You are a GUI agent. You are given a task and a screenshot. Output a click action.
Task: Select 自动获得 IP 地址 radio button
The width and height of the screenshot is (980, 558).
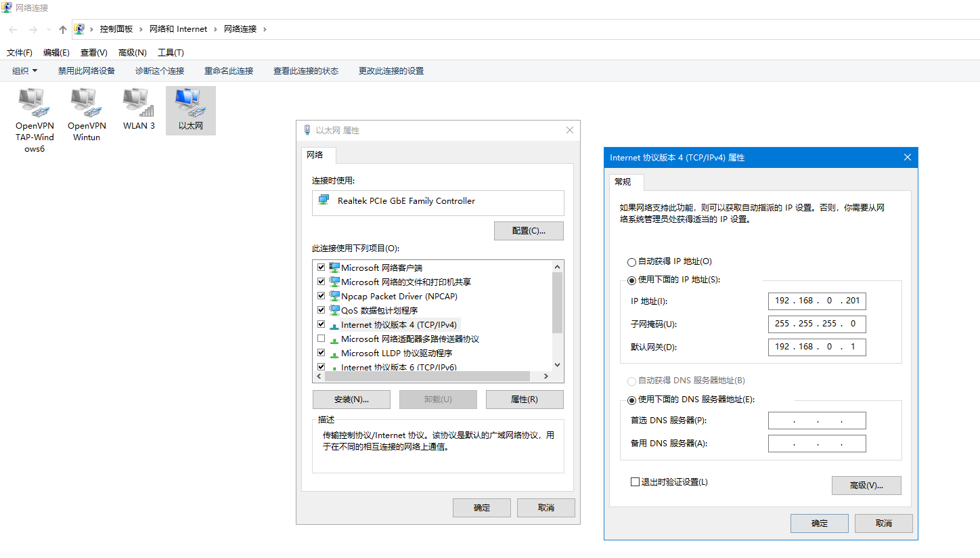coord(632,262)
